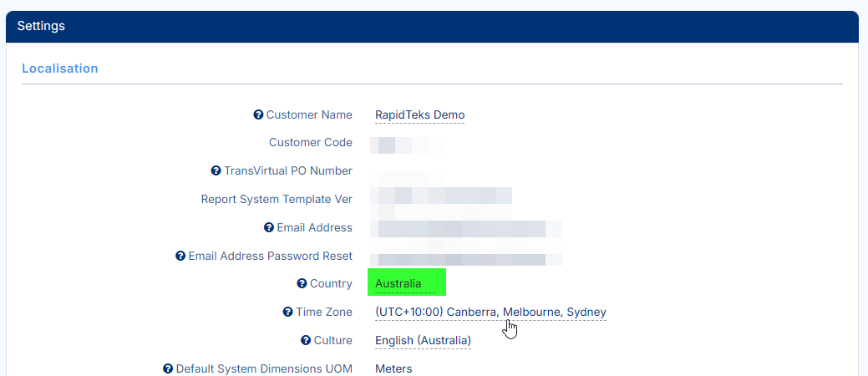The width and height of the screenshot is (868, 376).
Task: Click the Settings panel header
Action: (41, 26)
